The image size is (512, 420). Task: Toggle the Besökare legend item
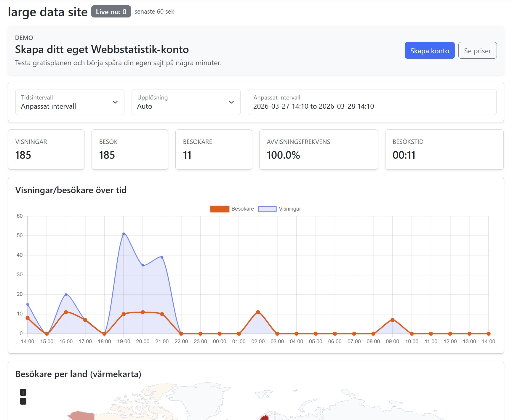point(232,209)
